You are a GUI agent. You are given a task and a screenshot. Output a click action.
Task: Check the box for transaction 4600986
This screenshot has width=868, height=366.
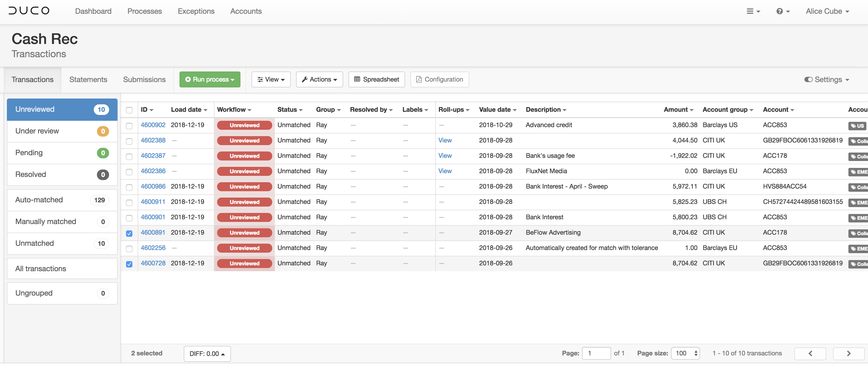(129, 187)
